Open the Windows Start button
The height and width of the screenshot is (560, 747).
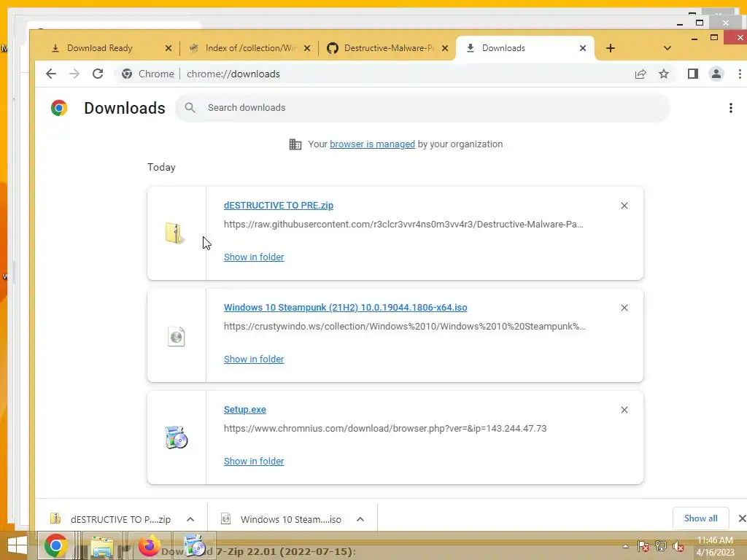click(x=18, y=545)
